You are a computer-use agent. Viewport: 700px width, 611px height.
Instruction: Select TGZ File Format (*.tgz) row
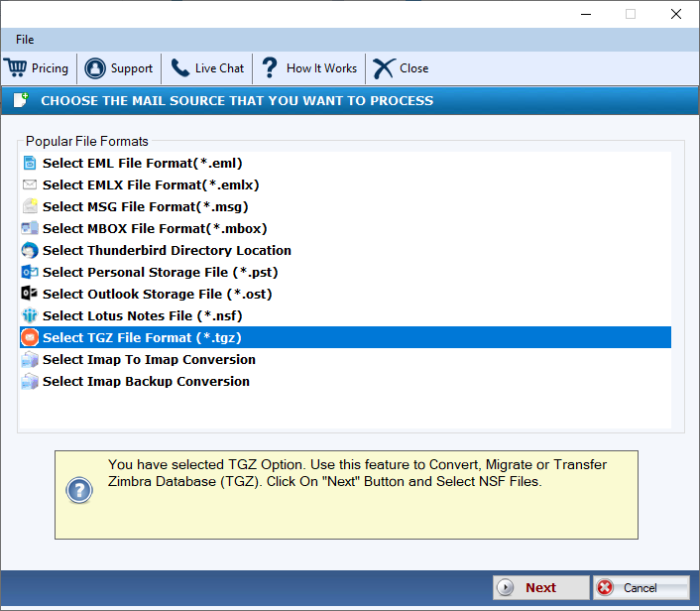[x=345, y=337]
